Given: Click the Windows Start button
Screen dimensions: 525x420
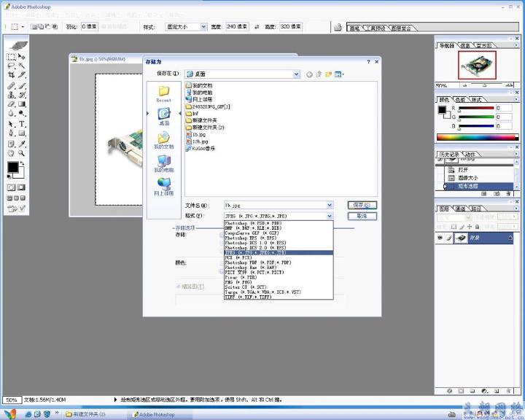Looking at the screenshot, I should 9,414.
